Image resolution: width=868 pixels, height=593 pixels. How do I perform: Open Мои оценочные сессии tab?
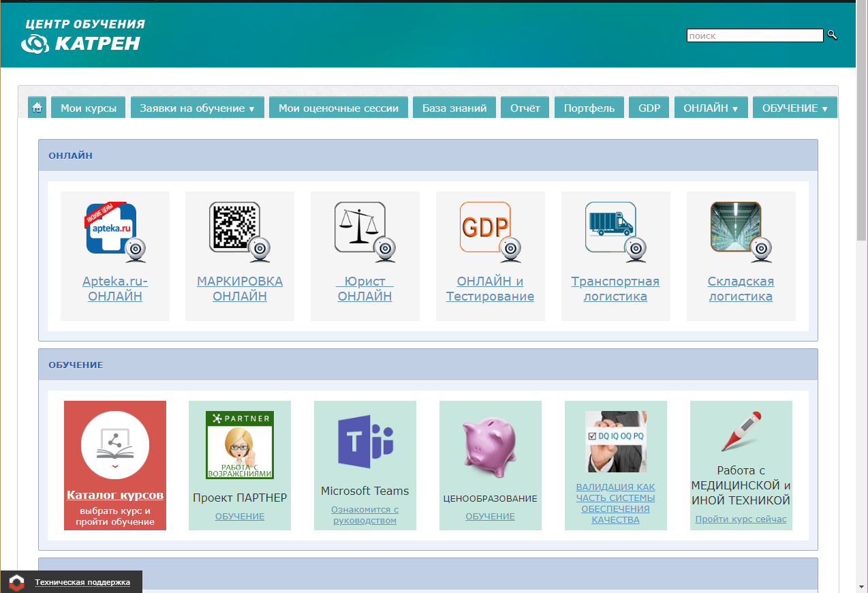(x=339, y=108)
